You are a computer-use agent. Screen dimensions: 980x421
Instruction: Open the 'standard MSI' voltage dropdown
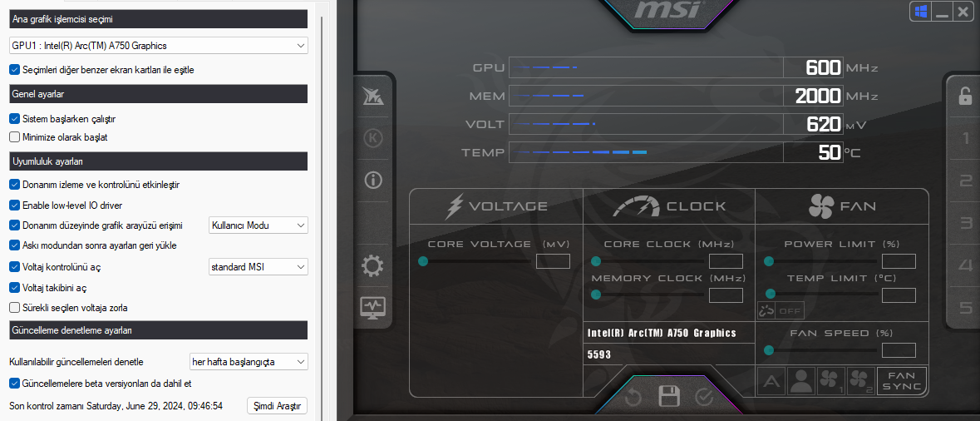tap(259, 266)
